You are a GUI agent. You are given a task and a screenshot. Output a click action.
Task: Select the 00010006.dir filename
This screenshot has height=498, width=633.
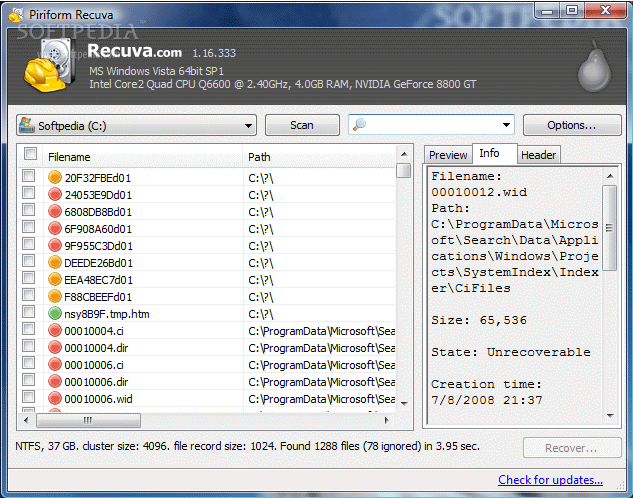point(96,382)
